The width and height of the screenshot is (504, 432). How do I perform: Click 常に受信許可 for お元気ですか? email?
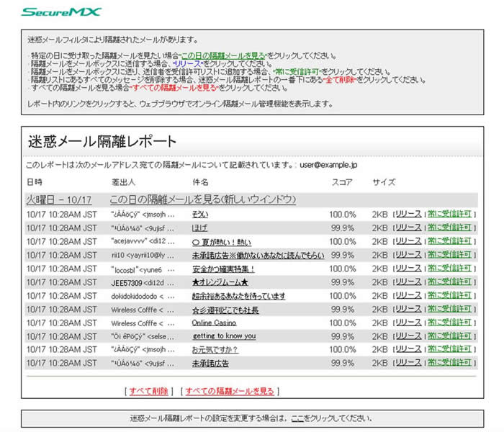(x=450, y=349)
